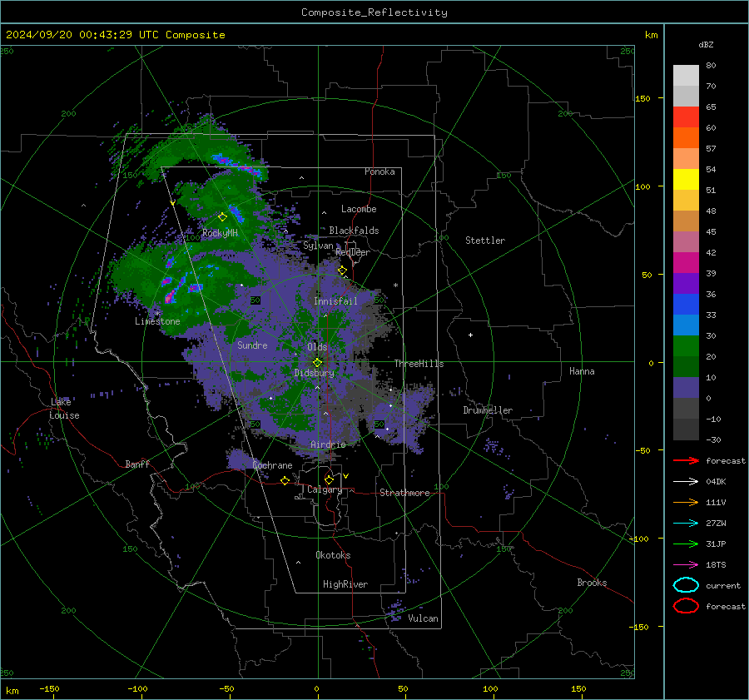Click the yellow diamond marker above Calgary
The width and height of the screenshot is (749, 700).
point(329,479)
